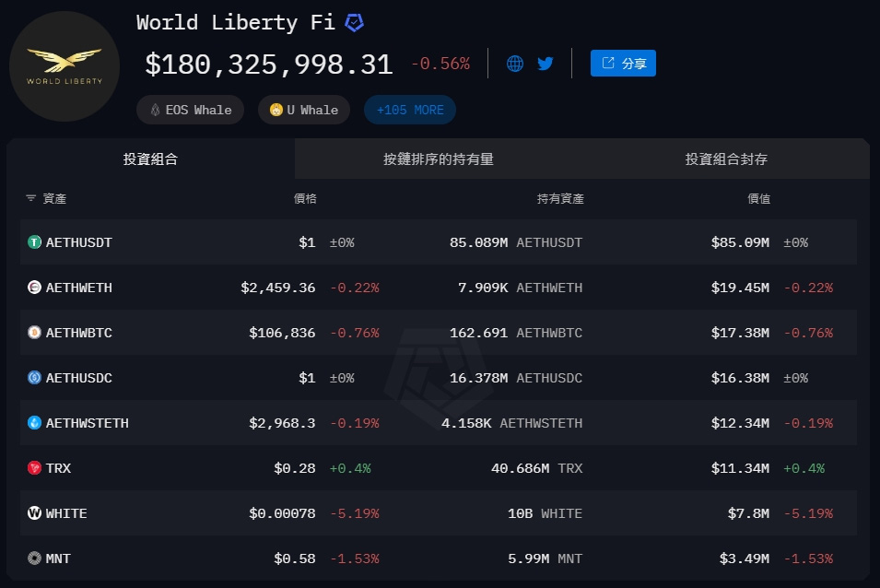Click the AETHWBTC token icon
880x588 pixels.
[x=35, y=333]
